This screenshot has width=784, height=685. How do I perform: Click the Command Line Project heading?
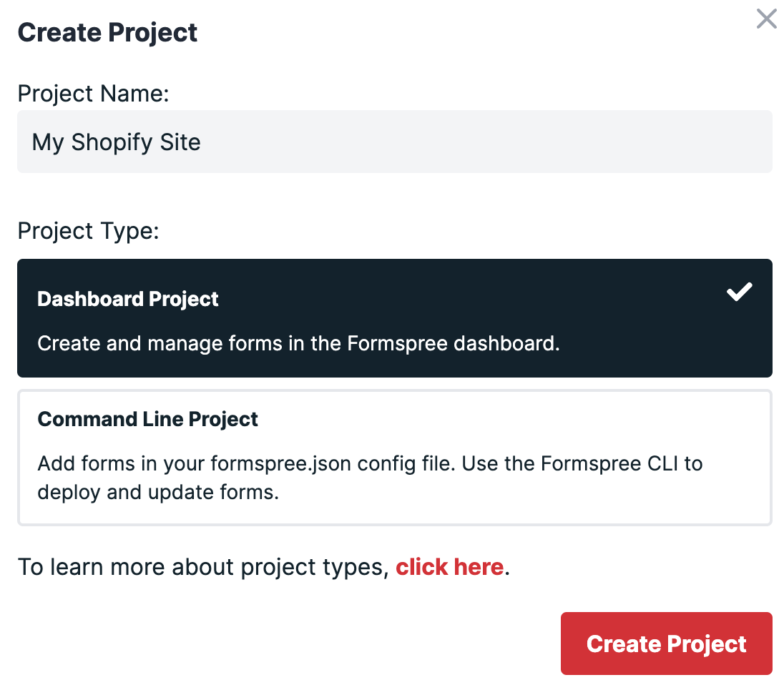point(147,419)
